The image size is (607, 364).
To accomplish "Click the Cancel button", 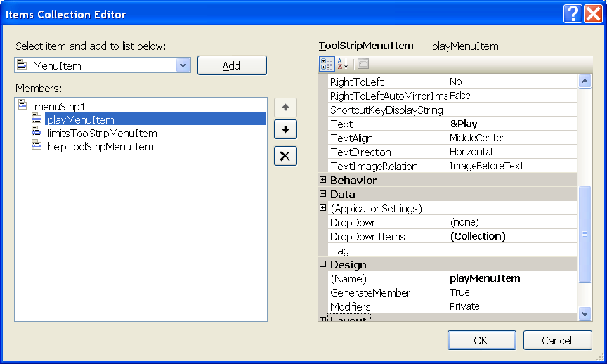I will 557,340.
